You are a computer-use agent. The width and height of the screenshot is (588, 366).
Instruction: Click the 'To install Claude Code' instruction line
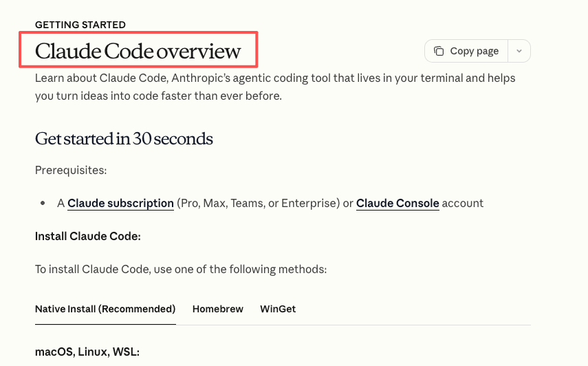[x=181, y=269]
